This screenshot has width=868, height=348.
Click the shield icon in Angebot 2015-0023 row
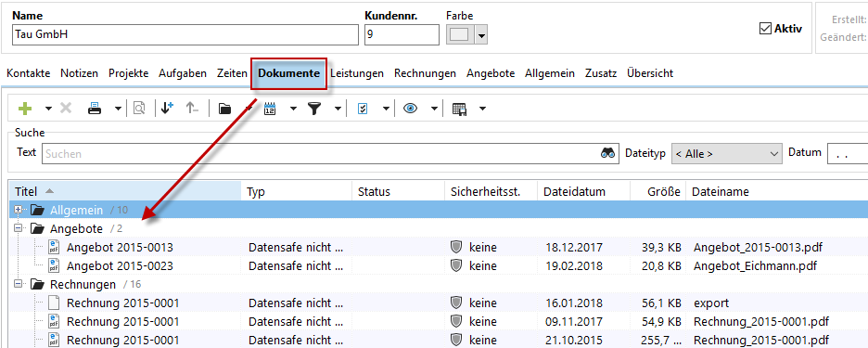456,266
